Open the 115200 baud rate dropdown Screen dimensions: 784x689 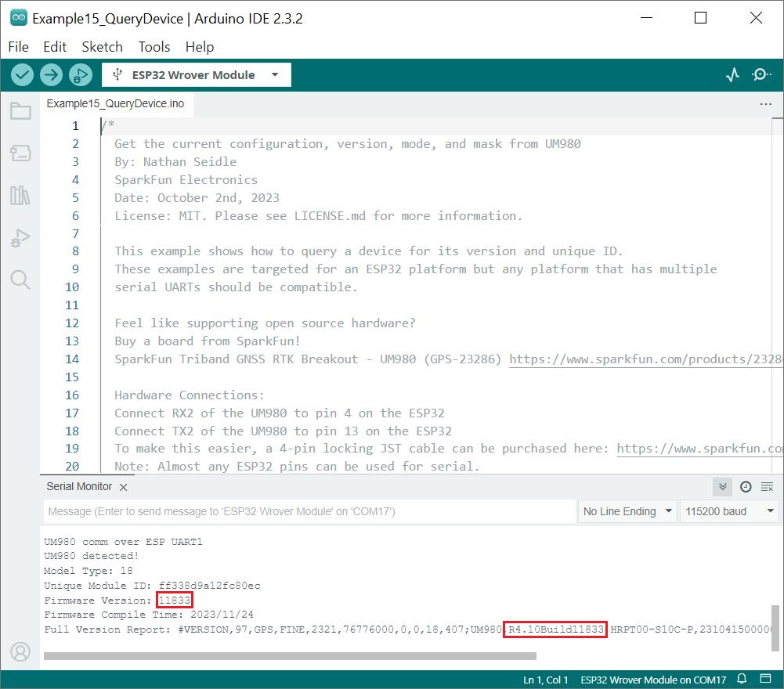729,511
